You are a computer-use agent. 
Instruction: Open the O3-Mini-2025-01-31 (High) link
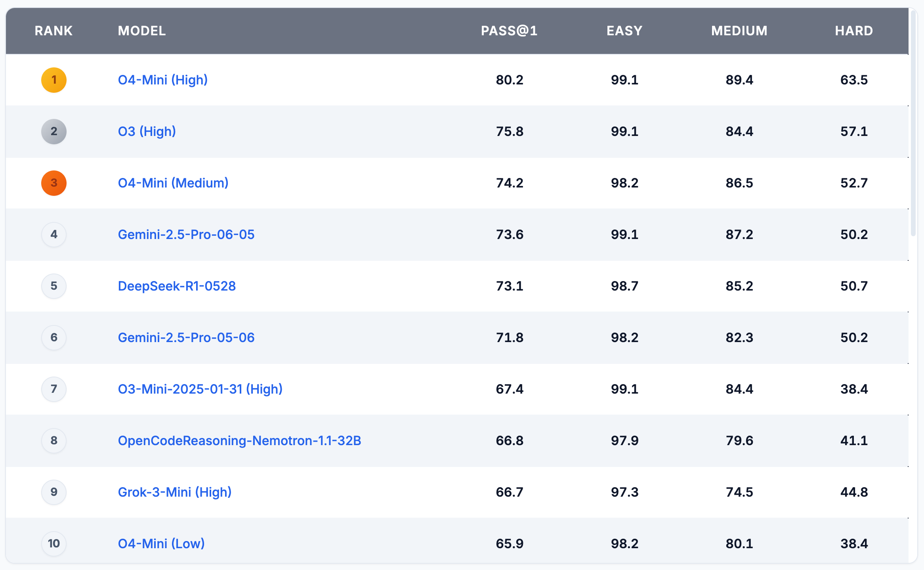pos(200,389)
